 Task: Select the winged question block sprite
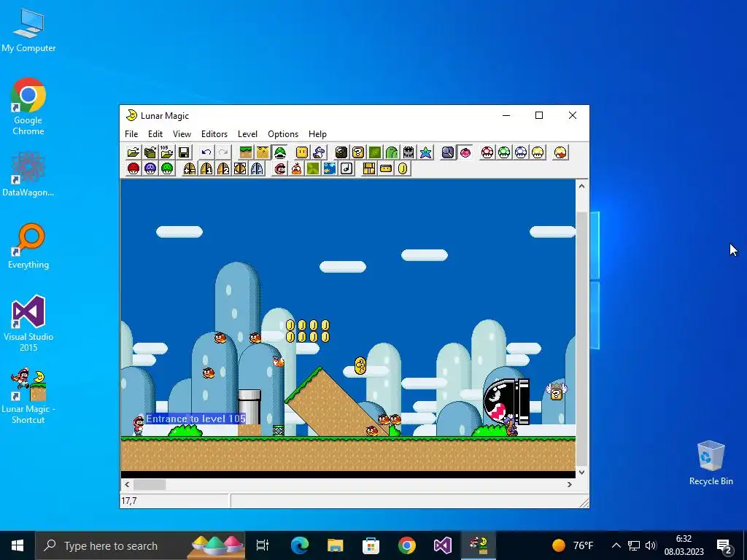556,392
